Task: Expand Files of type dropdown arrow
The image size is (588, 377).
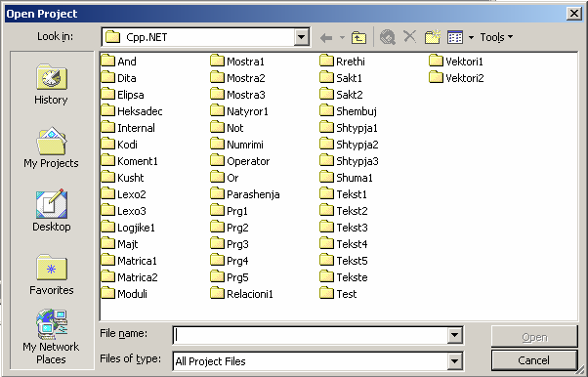Action: [454, 361]
